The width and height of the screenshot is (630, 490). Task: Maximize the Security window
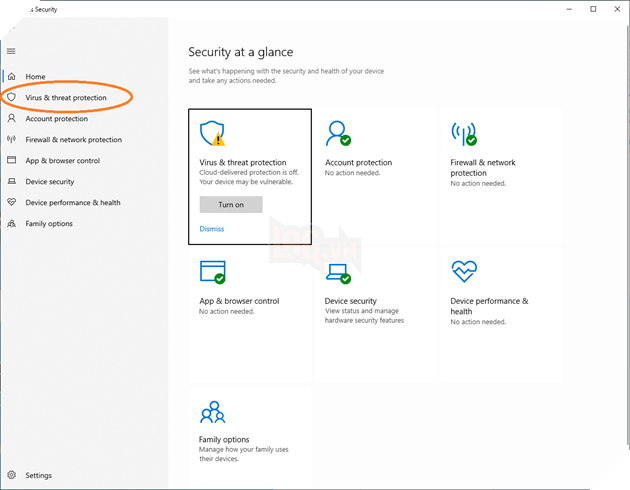(593, 9)
